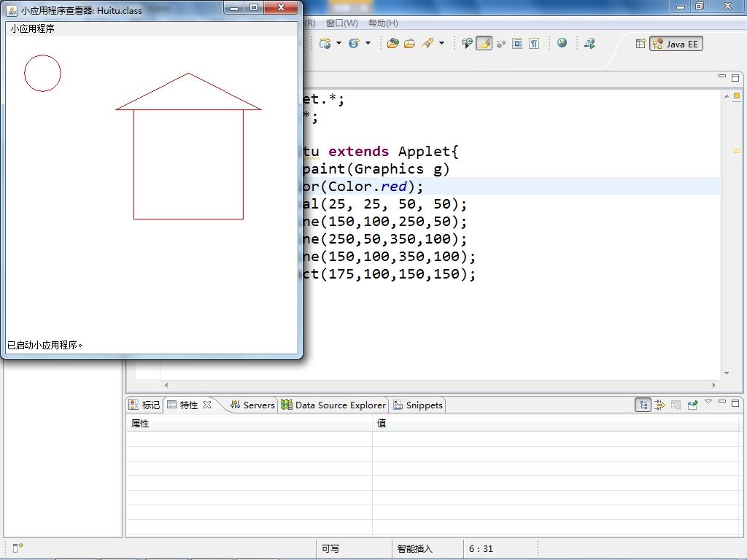The image size is (747, 560).
Task: Click the editor horizontal scrollbar right arrow
Action: [x=713, y=385]
